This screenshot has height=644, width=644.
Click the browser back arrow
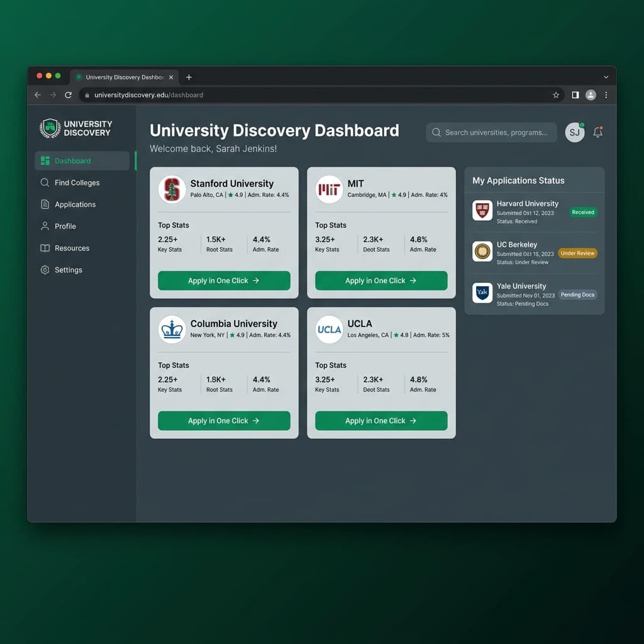[38, 95]
